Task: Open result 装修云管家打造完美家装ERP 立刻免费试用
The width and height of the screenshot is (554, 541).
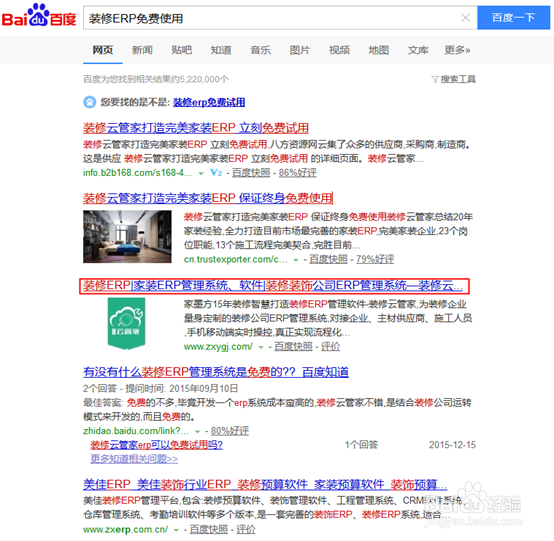Action: (196, 128)
